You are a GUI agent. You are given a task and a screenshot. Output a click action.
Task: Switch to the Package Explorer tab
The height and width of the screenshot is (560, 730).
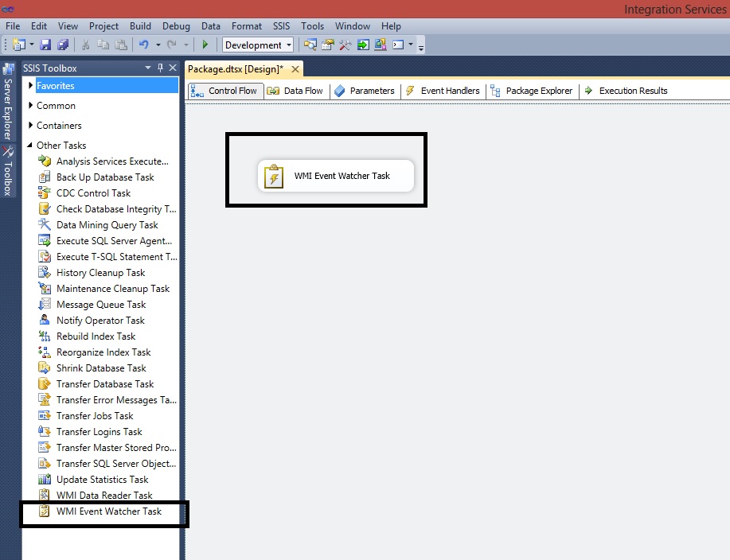click(532, 91)
